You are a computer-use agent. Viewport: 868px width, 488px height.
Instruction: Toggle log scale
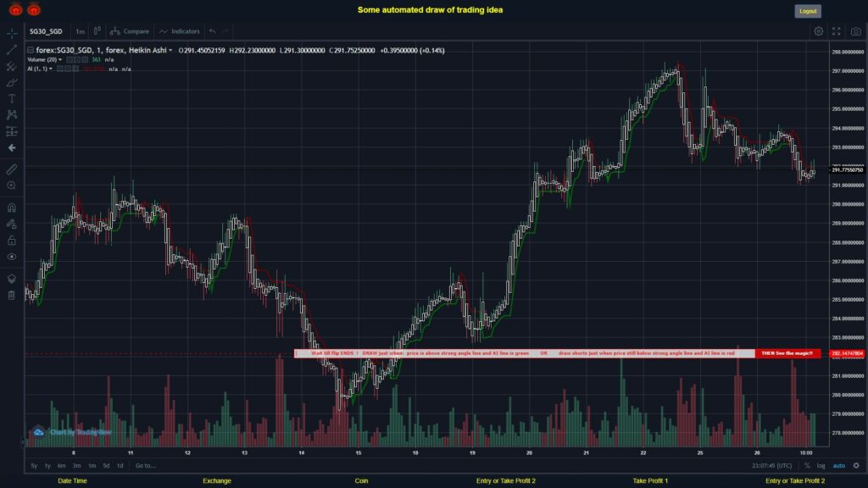pyautogui.click(x=821, y=466)
